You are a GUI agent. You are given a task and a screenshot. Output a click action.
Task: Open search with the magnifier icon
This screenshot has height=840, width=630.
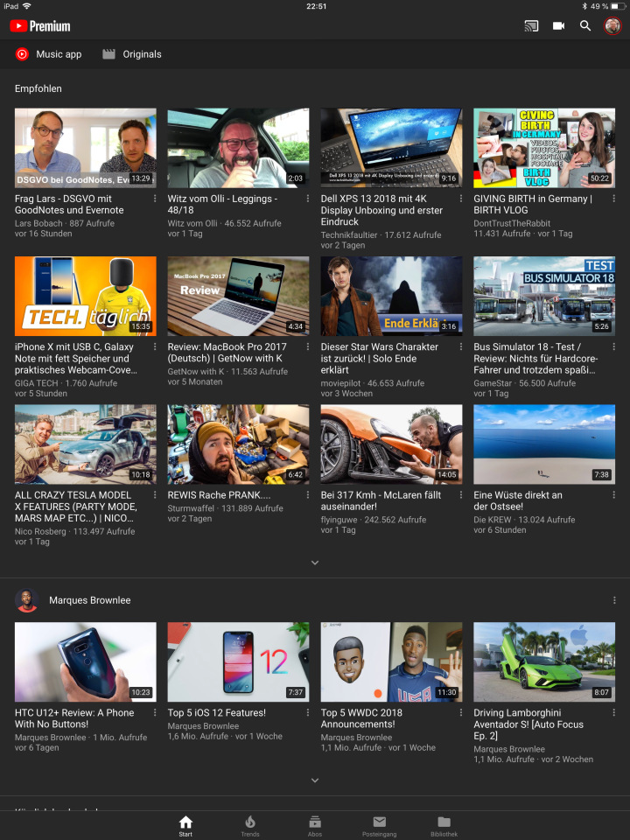click(x=585, y=26)
